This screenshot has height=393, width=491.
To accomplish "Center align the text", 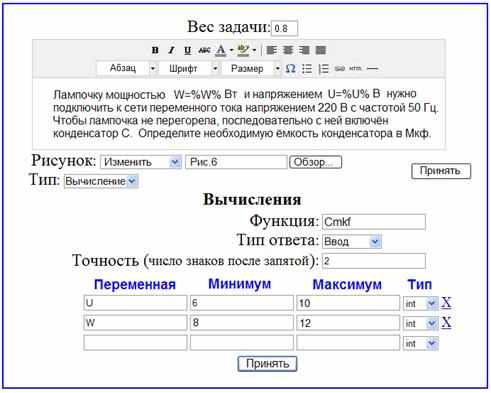I will 288,50.
